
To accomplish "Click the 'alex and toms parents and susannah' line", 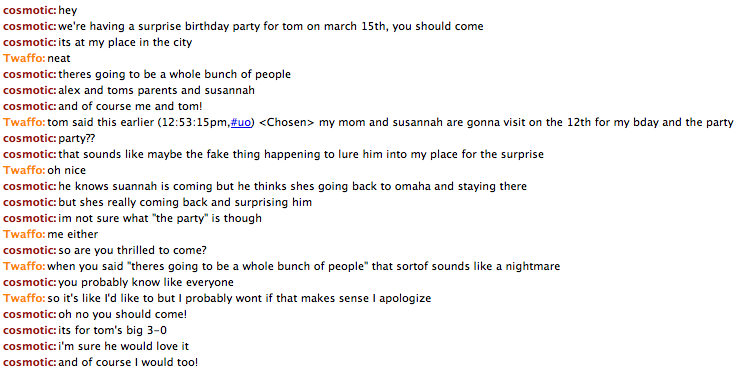I will coord(156,90).
